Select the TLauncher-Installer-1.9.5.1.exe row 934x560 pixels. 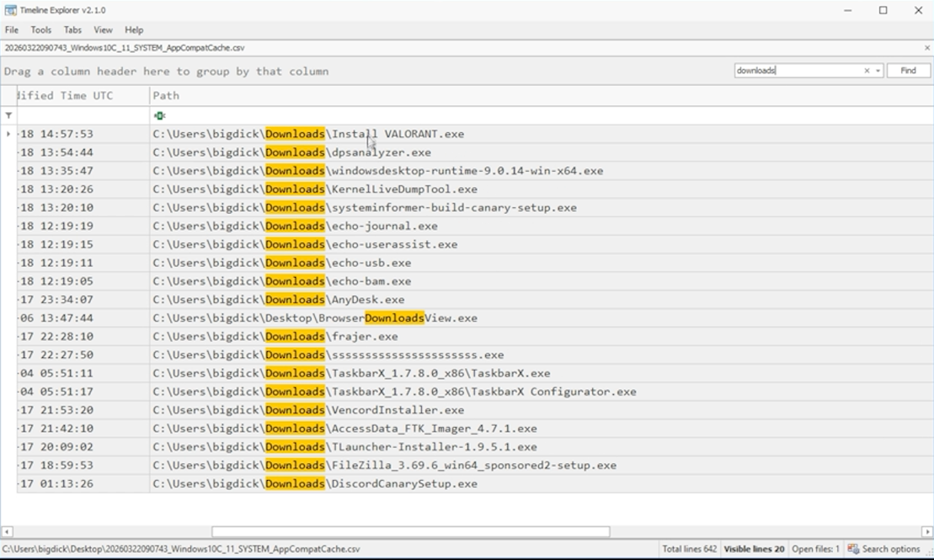point(541,447)
